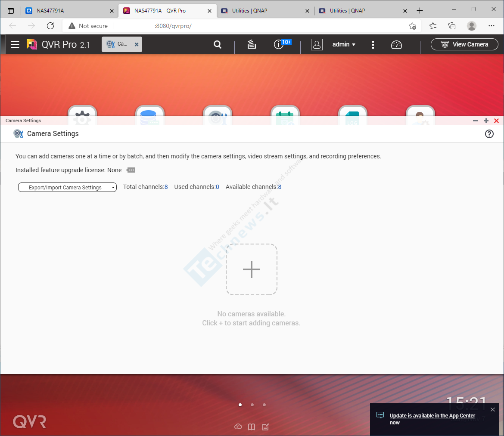Add this page to favorites star
504x436 pixels.
412,26
